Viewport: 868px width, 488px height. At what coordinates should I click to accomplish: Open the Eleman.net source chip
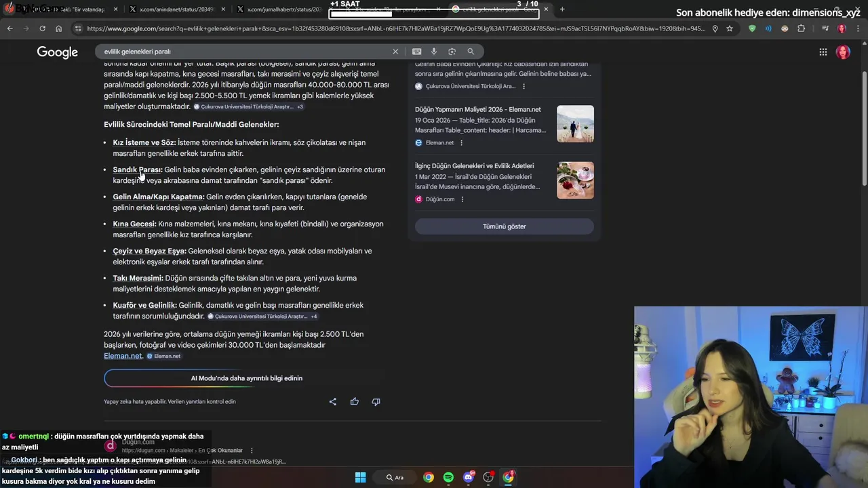tap(163, 356)
